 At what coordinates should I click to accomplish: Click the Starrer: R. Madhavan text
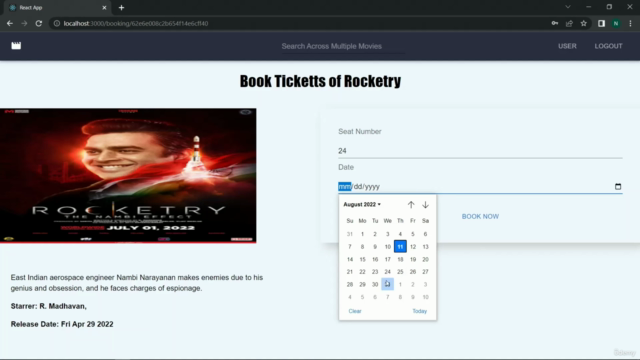tap(49, 306)
